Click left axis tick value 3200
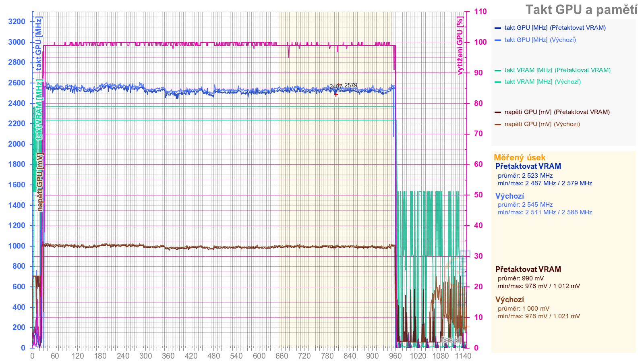644x361 pixels. click(17, 22)
